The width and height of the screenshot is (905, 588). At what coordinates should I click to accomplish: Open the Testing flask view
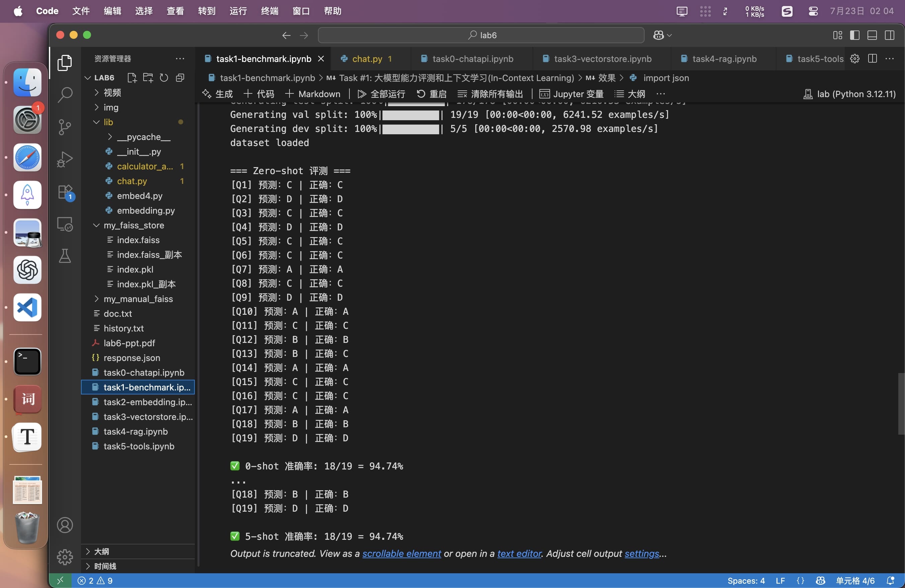pyautogui.click(x=65, y=256)
